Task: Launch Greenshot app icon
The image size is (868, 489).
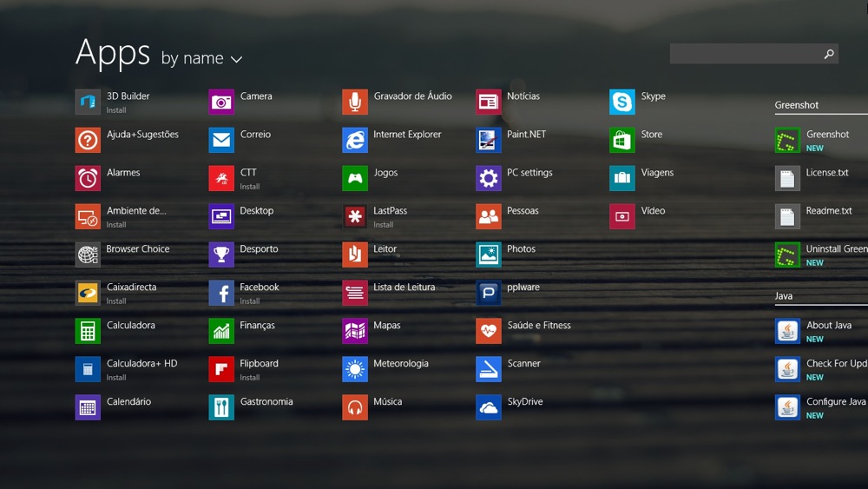Action: click(x=787, y=140)
